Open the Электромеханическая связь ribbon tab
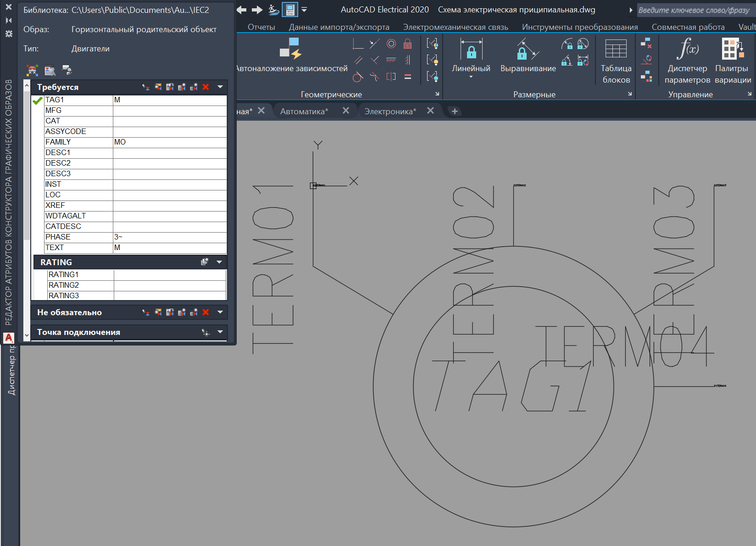The image size is (756, 546). click(456, 27)
